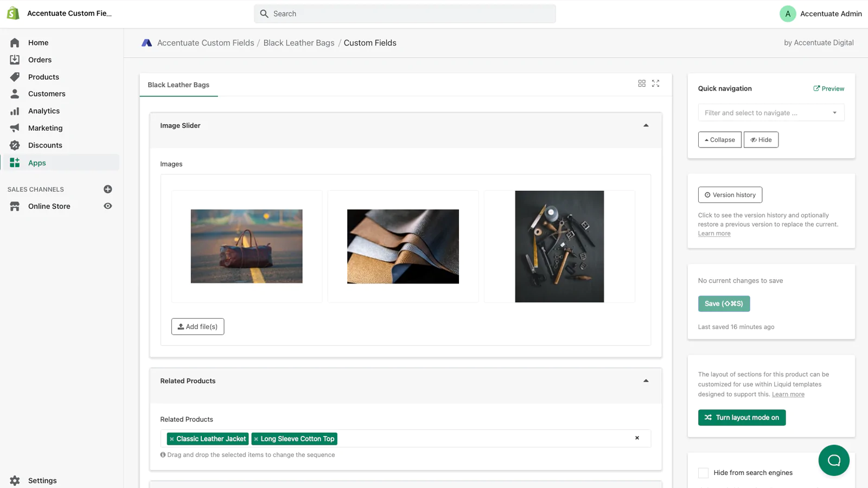This screenshot has width=868, height=488.
Task: Go to Home in sidebar
Action: (x=39, y=43)
